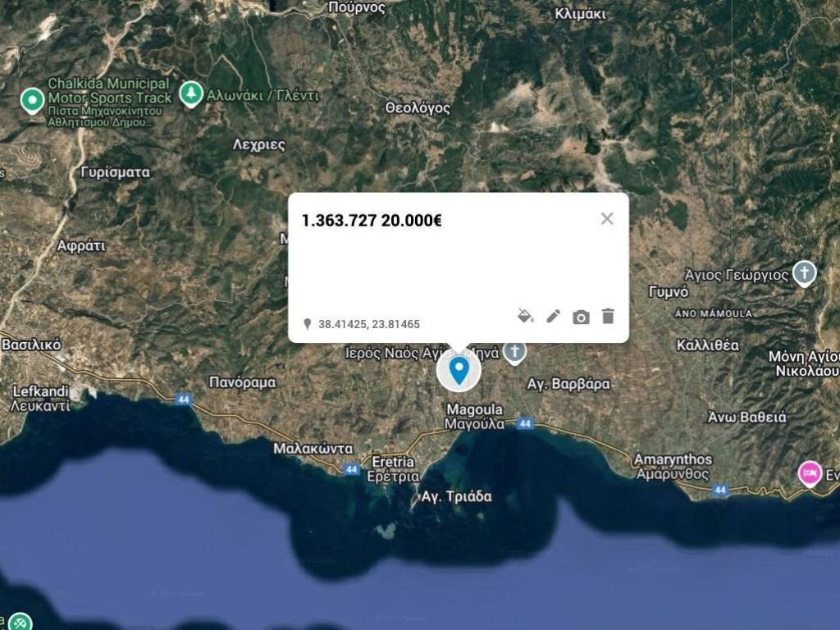Open the tree icon for Αλωνάκι / Γλέντι

click(x=190, y=93)
